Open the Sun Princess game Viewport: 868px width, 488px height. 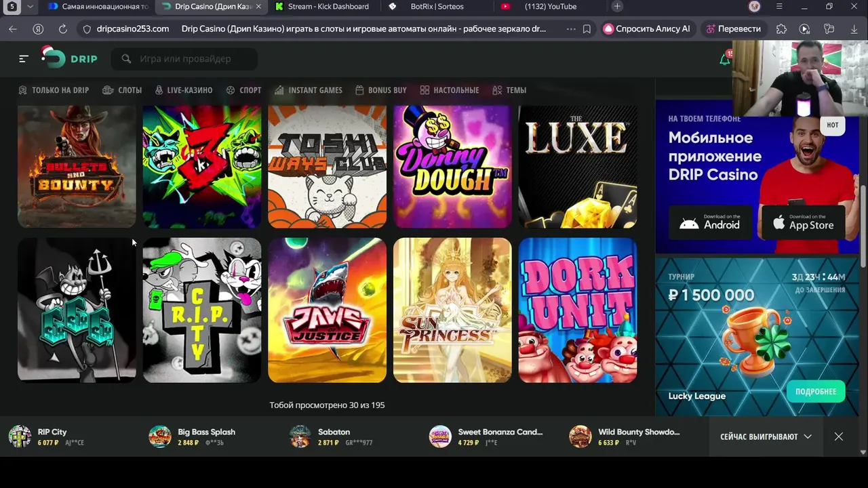pos(452,310)
